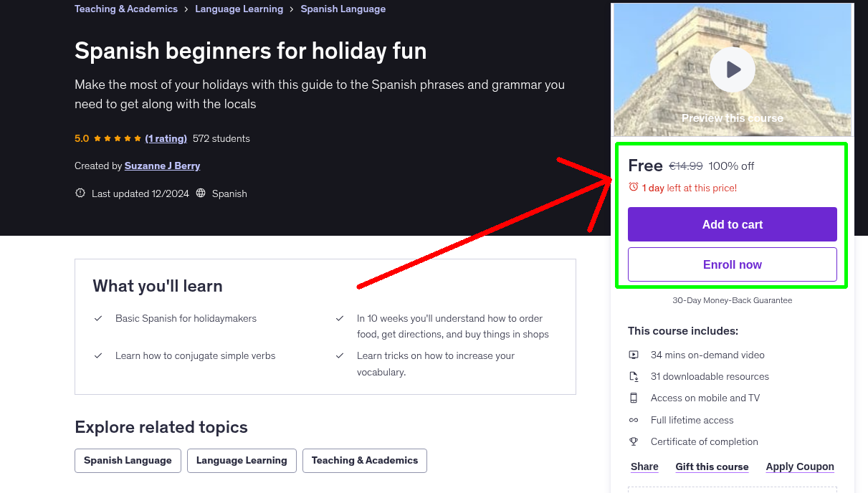Screen dimensions: 868x493
Task: Go to the Language Learning breadcrumb
Action: click(239, 9)
